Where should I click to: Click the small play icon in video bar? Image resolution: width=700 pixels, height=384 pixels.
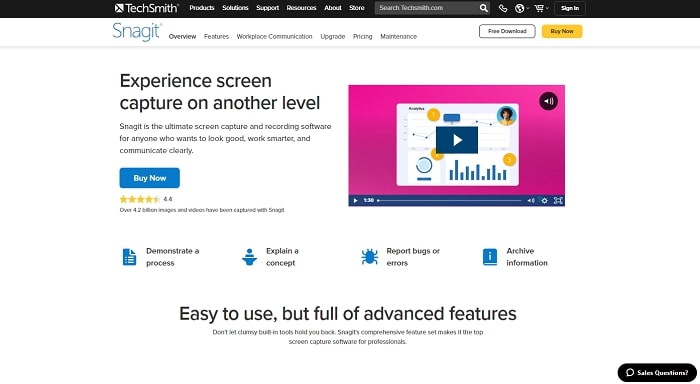pyautogui.click(x=355, y=200)
